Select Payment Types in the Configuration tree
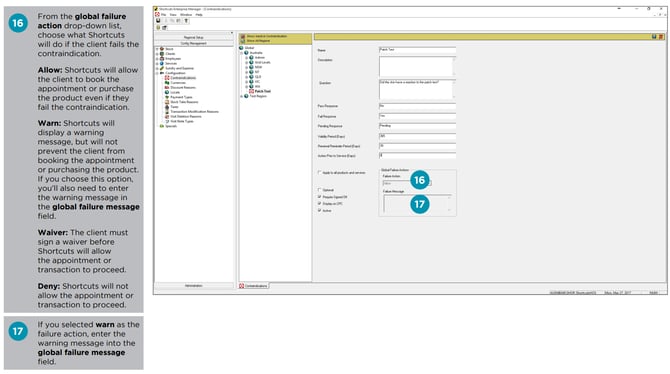The height and width of the screenshot is (374, 670). coord(181,97)
